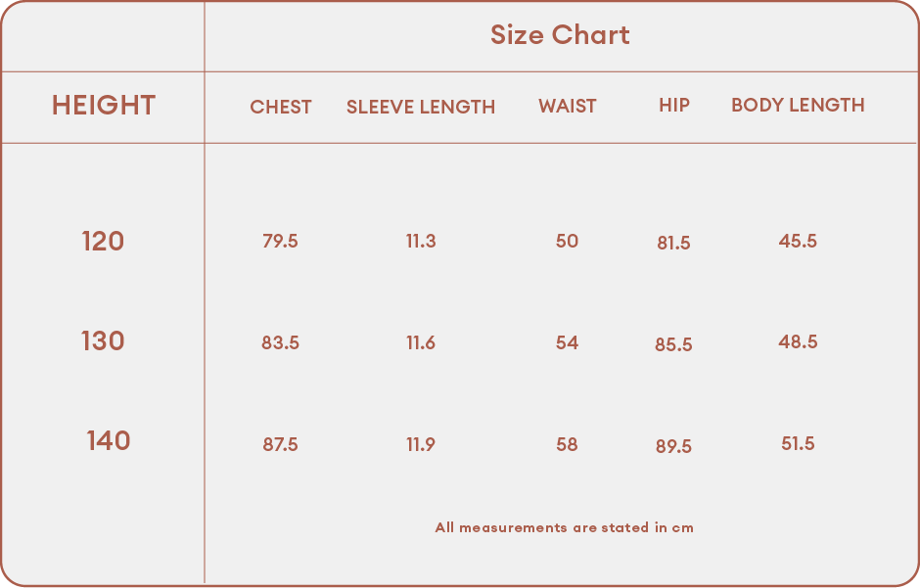Select the height 120 row label
Image resolution: width=920 pixels, height=588 pixels.
tap(103, 241)
